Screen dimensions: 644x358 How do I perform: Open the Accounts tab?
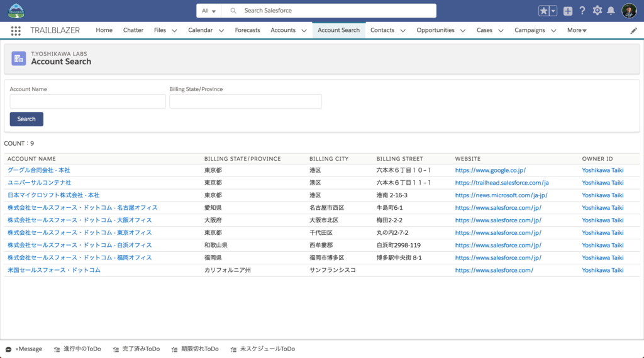coord(283,30)
